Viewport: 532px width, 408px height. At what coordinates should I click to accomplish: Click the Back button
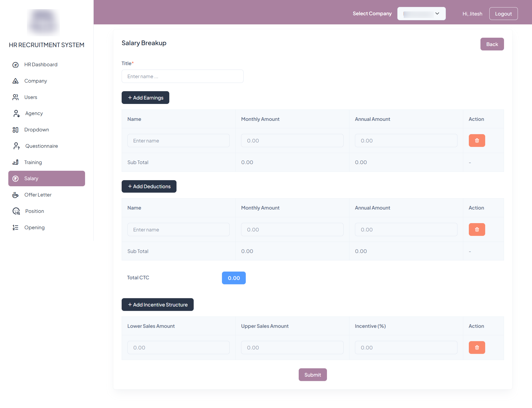tap(492, 44)
